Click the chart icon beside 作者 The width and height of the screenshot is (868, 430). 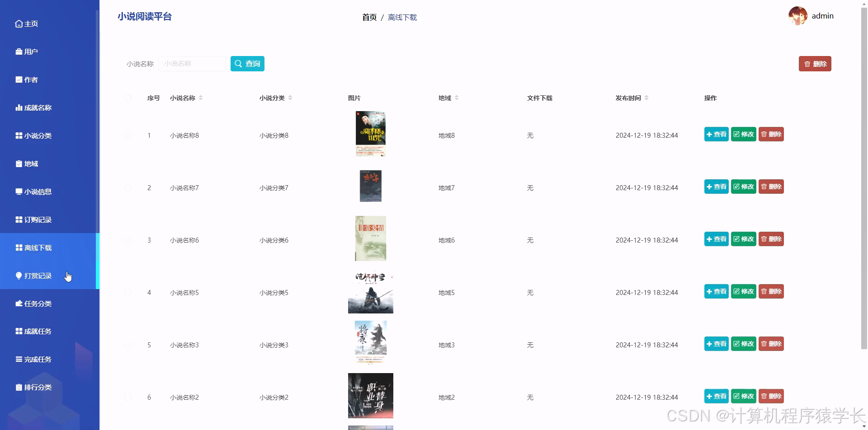coord(19,80)
